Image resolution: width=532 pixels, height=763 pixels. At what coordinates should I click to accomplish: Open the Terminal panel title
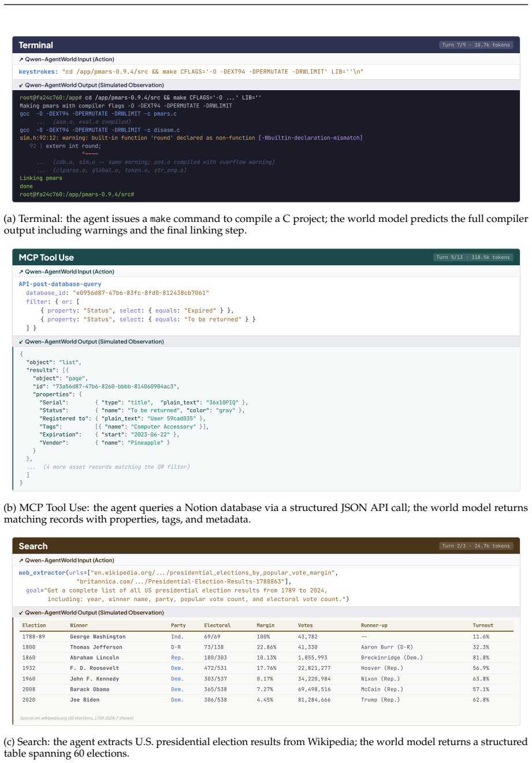[36, 45]
